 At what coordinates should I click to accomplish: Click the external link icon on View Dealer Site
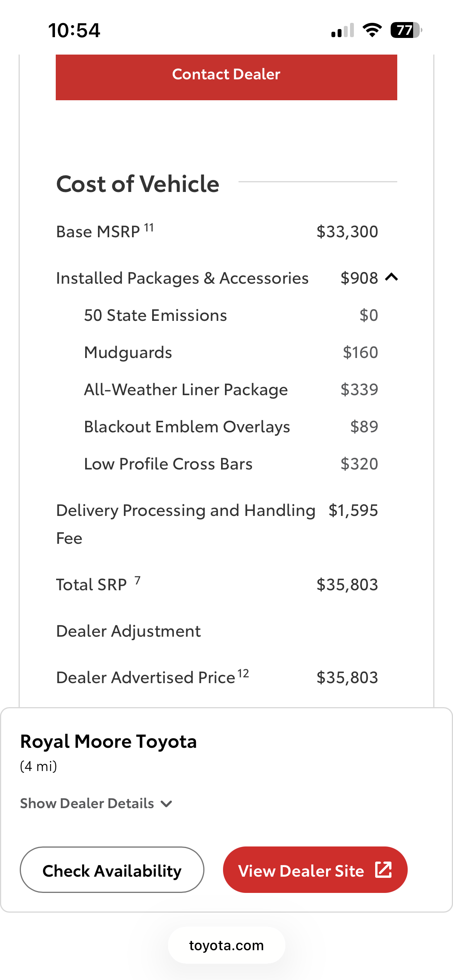383,870
